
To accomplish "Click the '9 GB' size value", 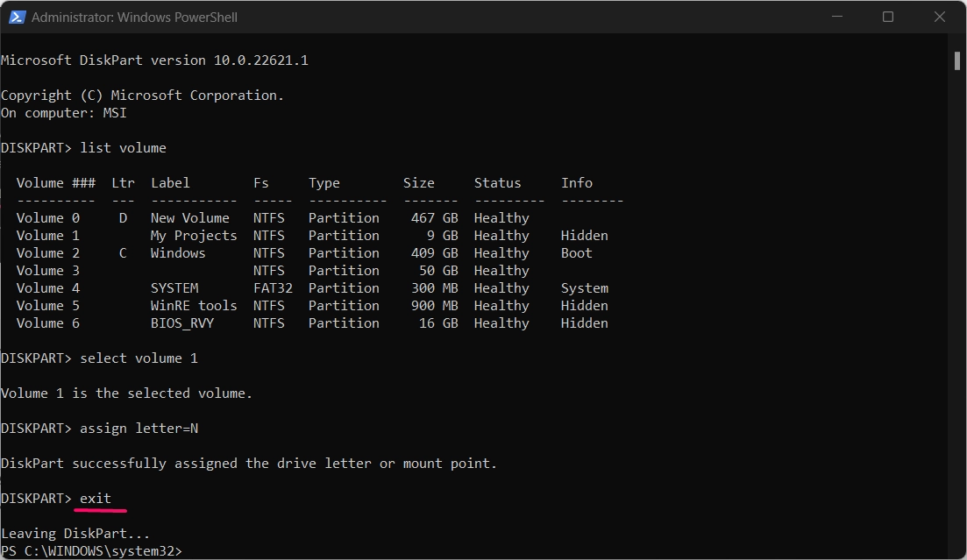I will pyautogui.click(x=443, y=236).
